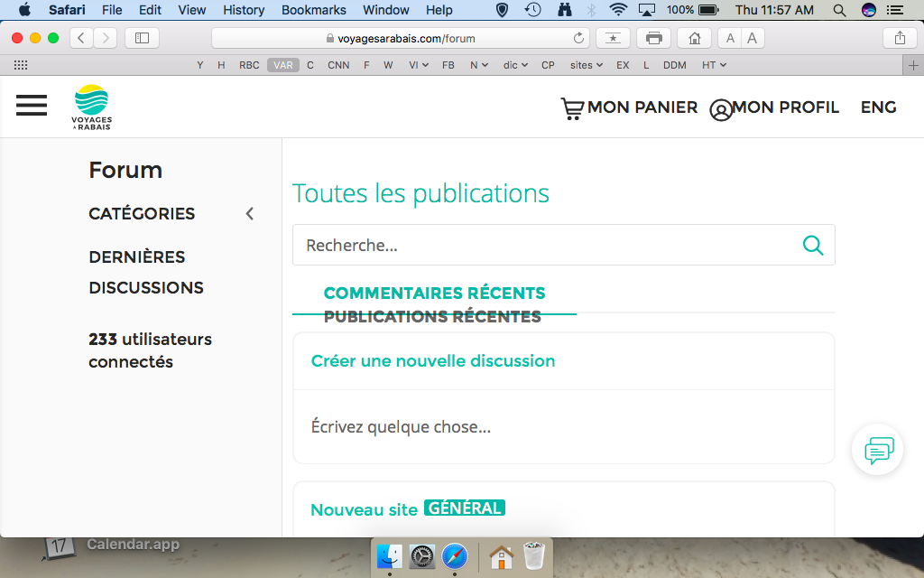Screen dimensions: 924x578
Task: Click the AirPlay display icon
Action: pos(647,10)
